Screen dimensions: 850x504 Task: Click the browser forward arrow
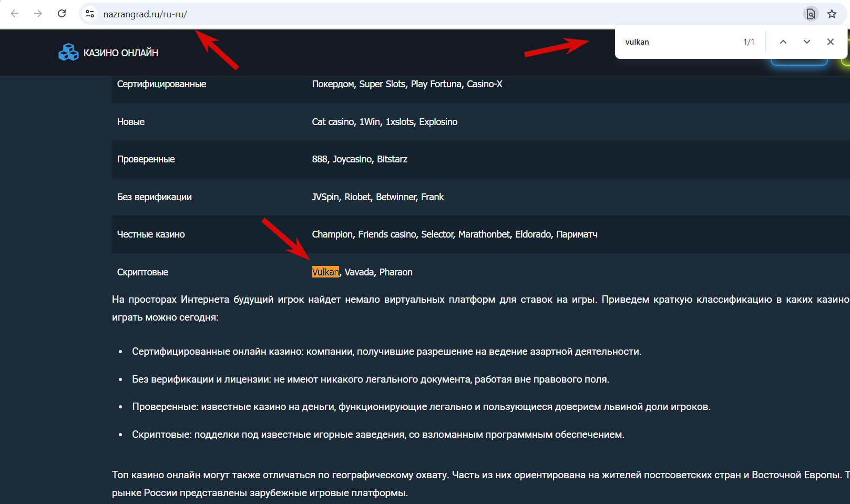click(38, 14)
